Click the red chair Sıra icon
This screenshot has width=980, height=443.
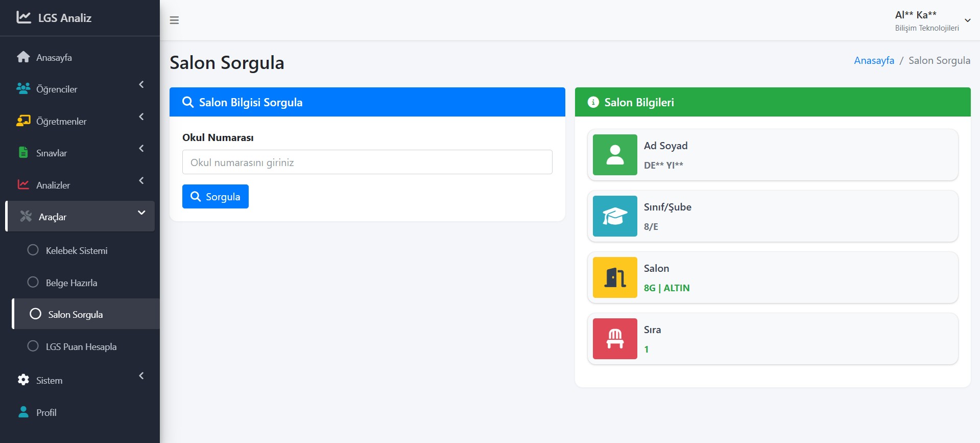pos(615,339)
